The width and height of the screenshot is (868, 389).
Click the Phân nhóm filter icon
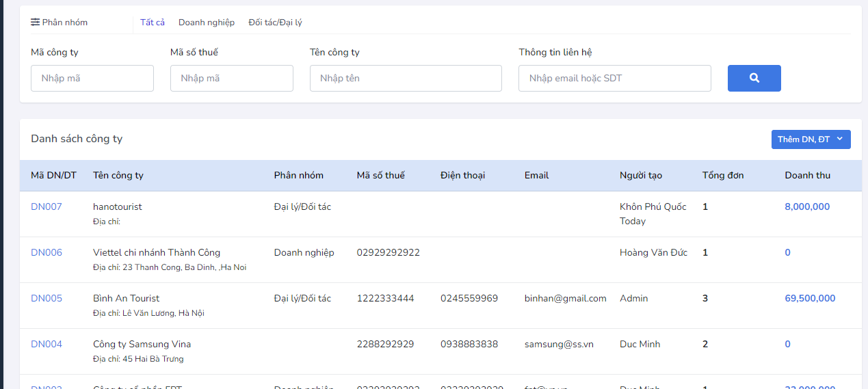click(x=36, y=22)
